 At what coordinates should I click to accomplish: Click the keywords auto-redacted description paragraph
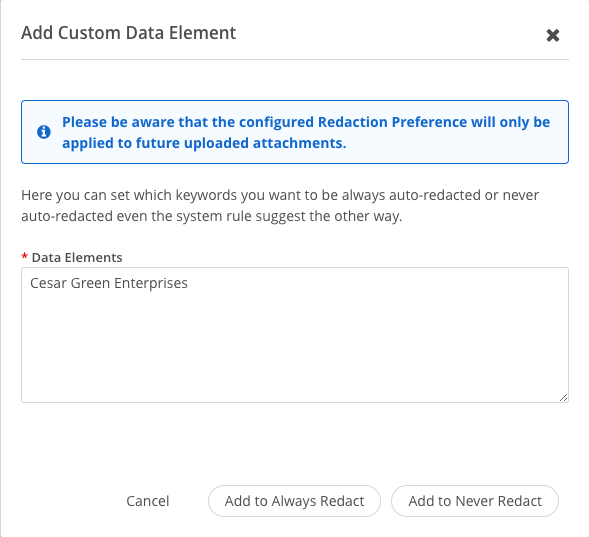pos(280,205)
